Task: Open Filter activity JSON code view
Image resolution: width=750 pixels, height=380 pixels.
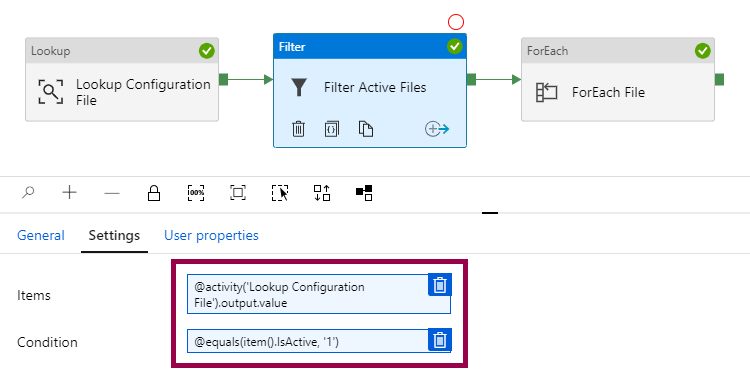Action: (331, 129)
